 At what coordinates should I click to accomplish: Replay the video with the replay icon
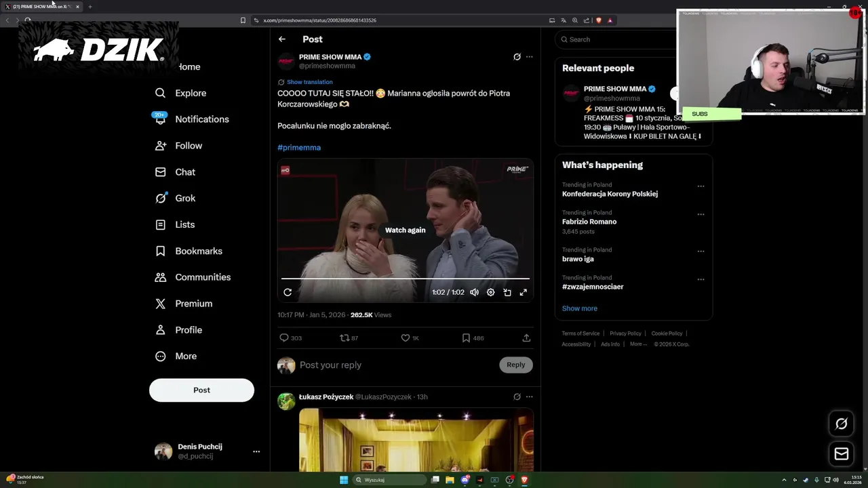[288, 292]
